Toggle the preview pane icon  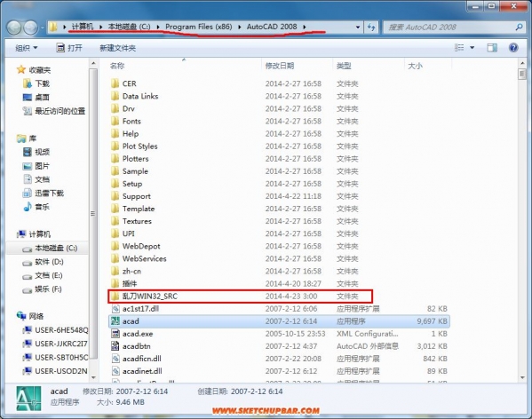click(x=492, y=47)
